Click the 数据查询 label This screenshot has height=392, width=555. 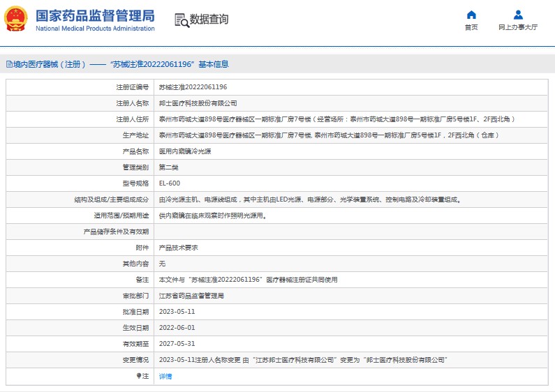[x=209, y=19]
